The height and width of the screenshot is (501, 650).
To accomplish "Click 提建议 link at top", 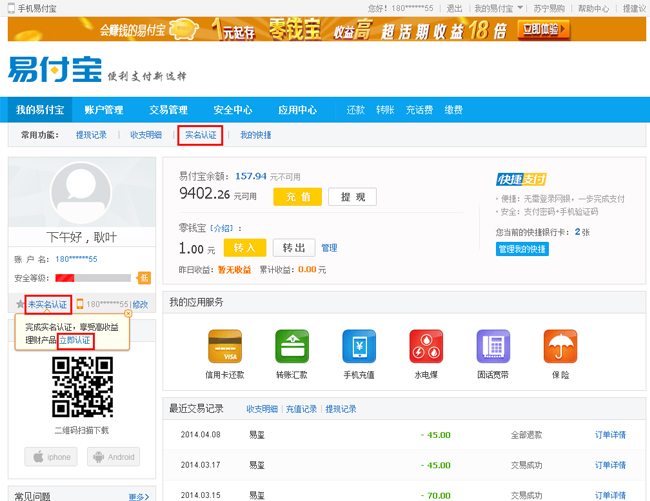I will click(x=634, y=8).
